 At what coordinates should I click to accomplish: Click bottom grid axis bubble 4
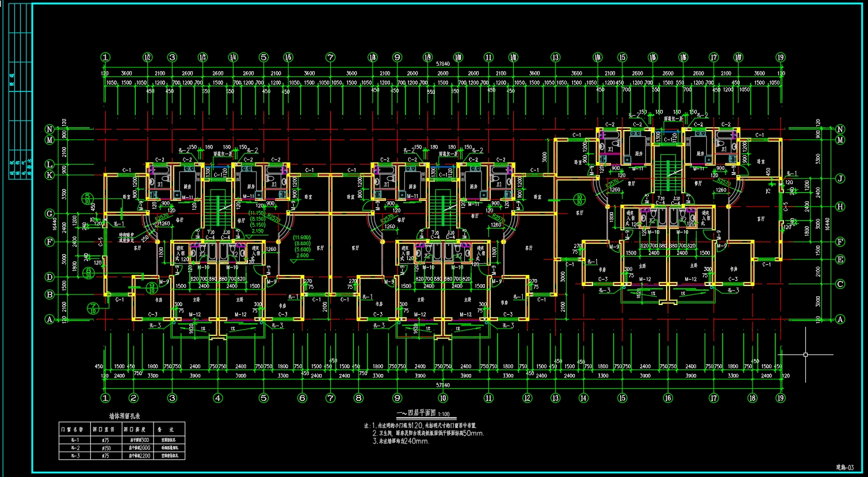point(217,397)
